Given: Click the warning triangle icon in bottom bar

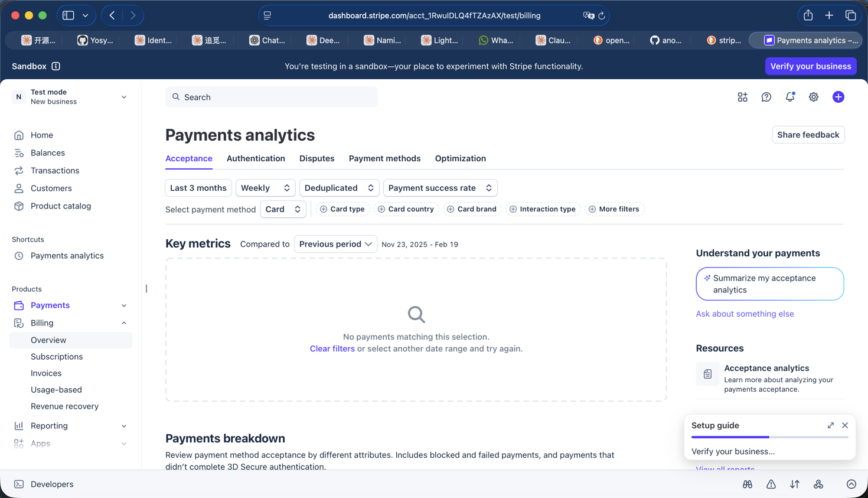Looking at the screenshot, I should point(771,484).
